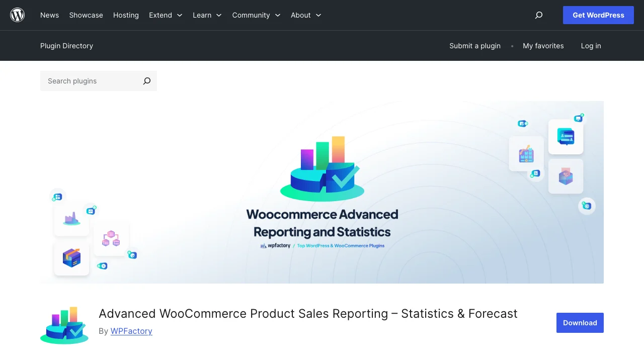Open the site search magnifier icon
The image size is (644, 362).
click(x=539, y=15)
